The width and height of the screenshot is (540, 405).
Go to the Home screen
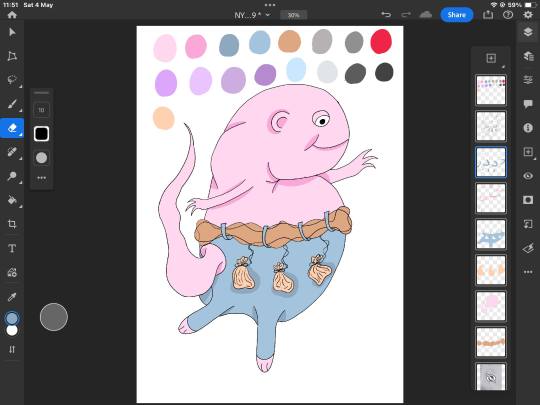(x=12, y=14)
